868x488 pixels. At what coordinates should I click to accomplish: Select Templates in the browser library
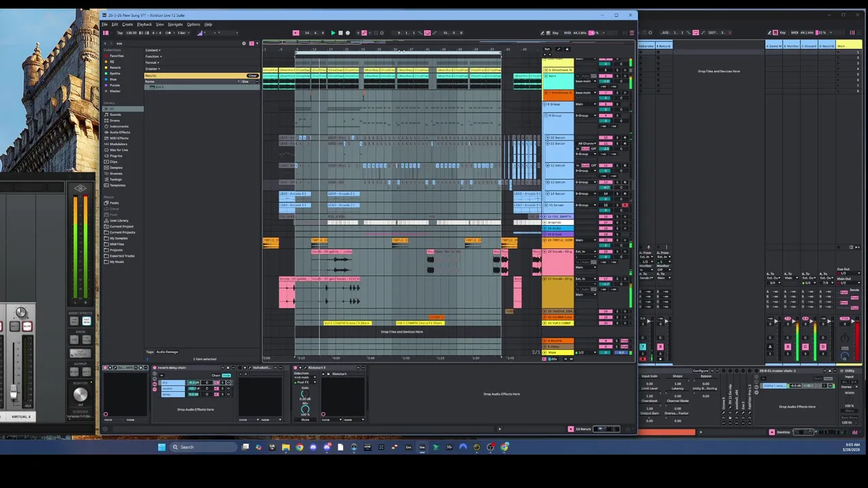point(117,185)
